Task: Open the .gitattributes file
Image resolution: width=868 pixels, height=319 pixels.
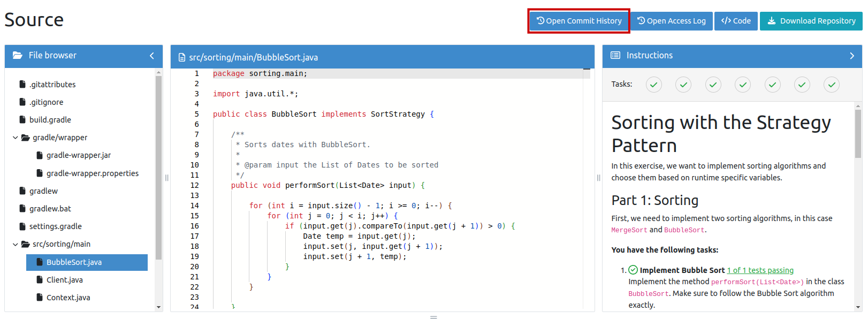Action: click(52, 85)
